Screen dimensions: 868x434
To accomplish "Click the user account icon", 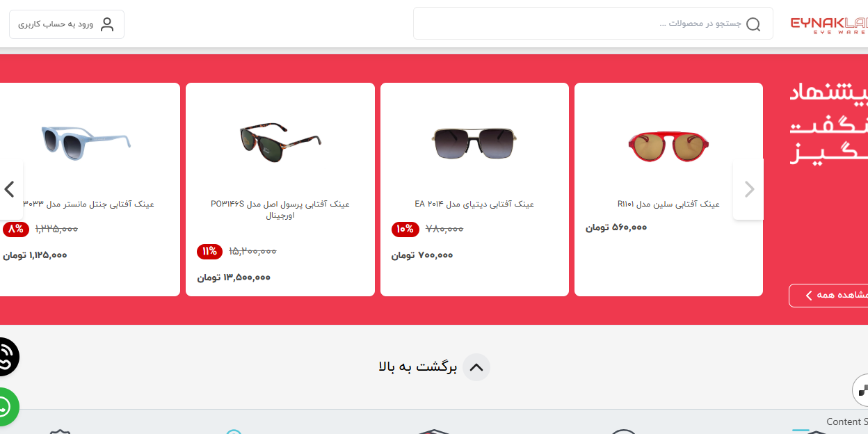I will click(x=107, y=24).
